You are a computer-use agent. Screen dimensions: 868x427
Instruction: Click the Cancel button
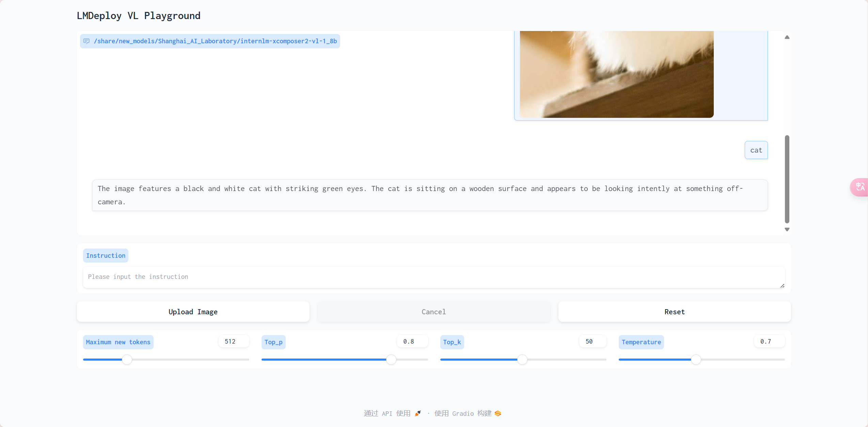(x=433, y=312)
